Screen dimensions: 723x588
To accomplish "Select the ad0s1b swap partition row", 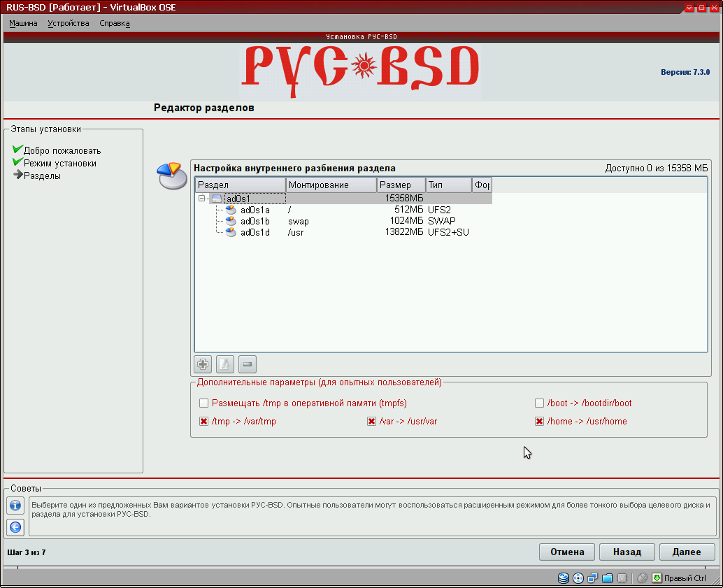I will pyautogui.click(x=343, y=221).
